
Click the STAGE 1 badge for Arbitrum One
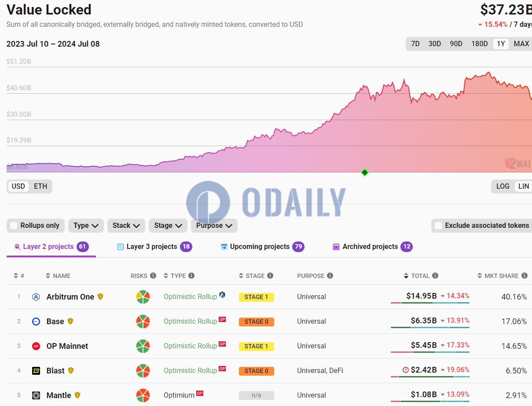(x=257, y=297)
